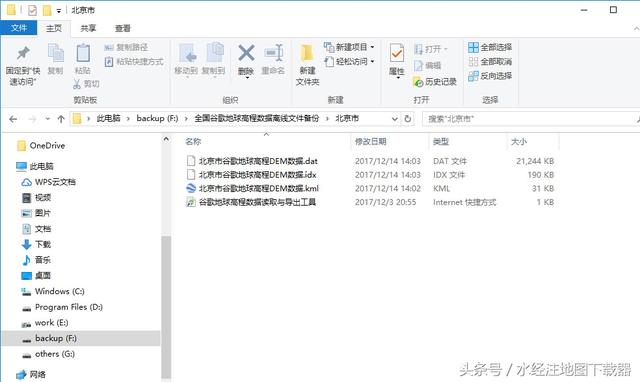
Task: Select Paste shortcut (粘贴快捷方式)
Action: (134, 62)
